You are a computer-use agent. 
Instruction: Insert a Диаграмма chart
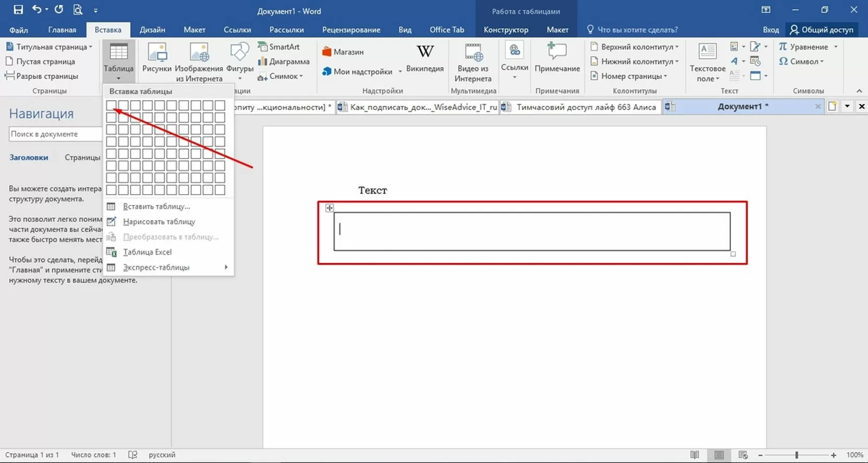[284, 61]
